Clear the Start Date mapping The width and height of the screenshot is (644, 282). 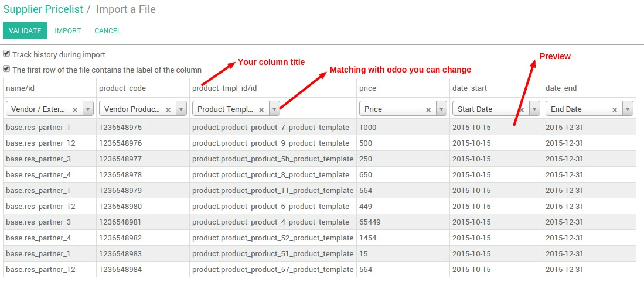[x=522, y=109]
